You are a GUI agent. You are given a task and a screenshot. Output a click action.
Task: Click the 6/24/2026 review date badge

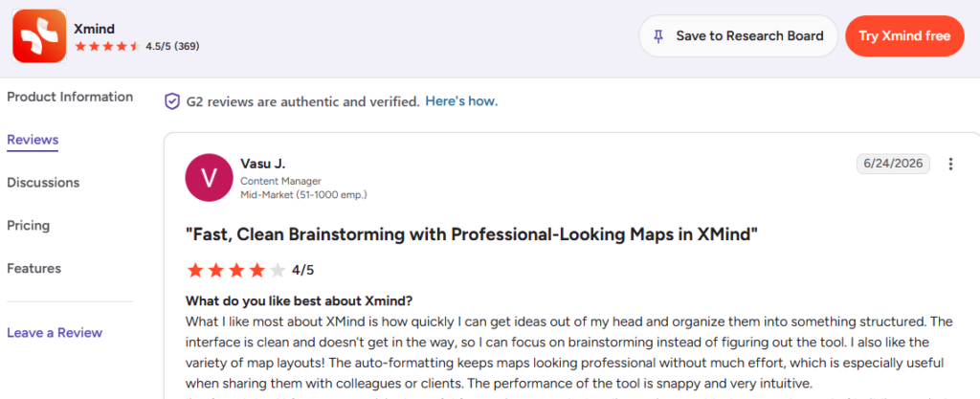pyautogui.click(x=893, y=165)
